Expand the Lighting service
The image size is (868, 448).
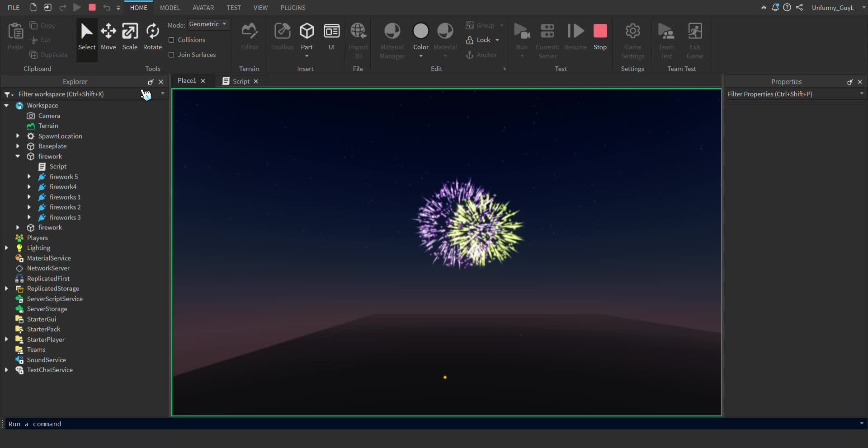[6, 248]
